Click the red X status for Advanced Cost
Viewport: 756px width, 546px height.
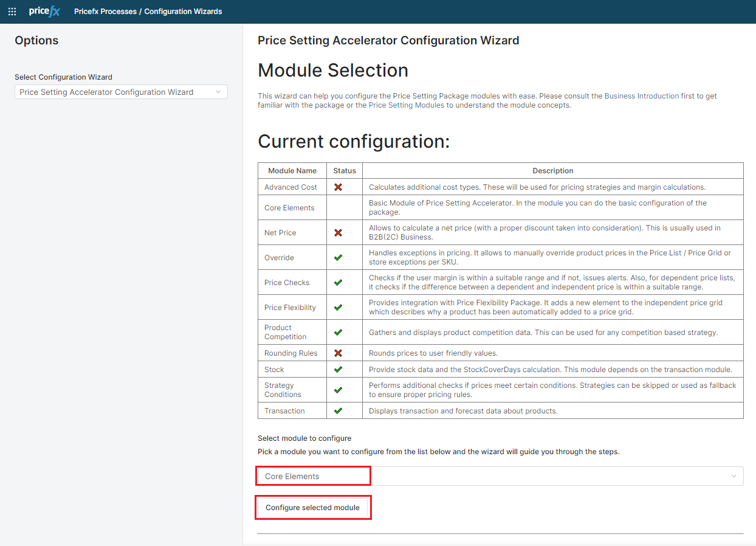point(338,187)
